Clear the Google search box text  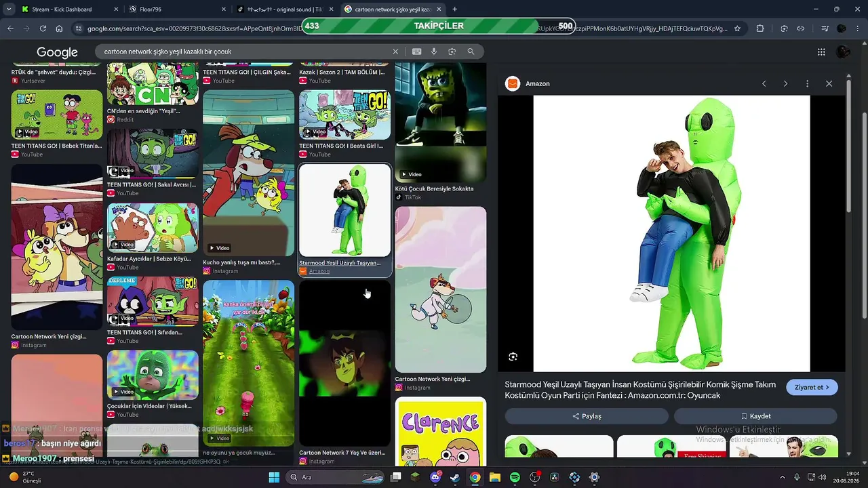pos(395,52)
